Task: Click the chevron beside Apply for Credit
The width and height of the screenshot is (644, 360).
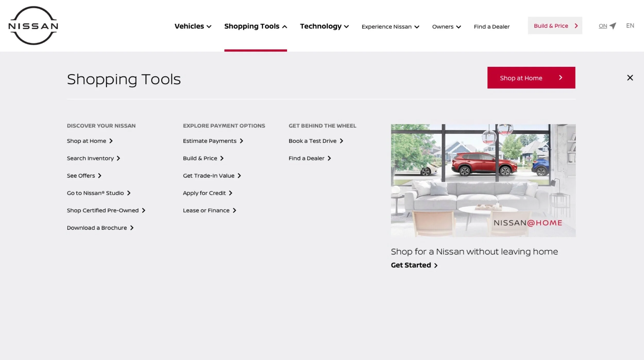Action: pyautogui.click(x=231, y=193)
